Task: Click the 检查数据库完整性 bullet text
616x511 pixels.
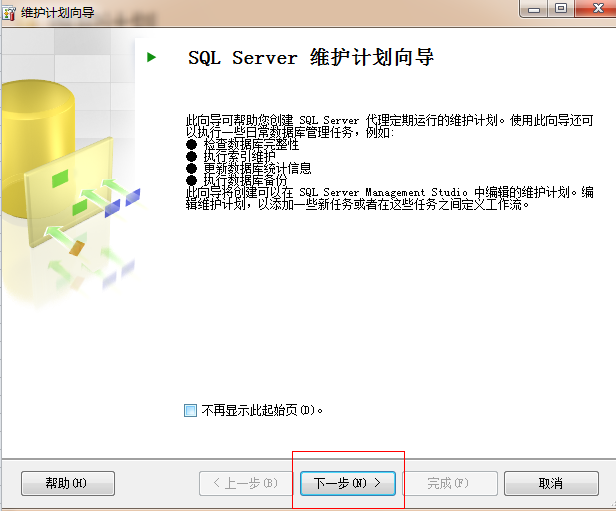Action: click(x=251, y=144)
